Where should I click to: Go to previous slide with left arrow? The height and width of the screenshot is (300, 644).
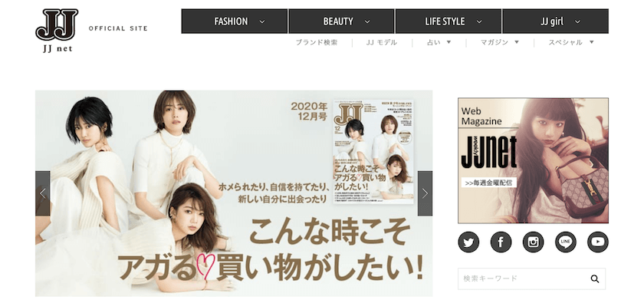43,193
